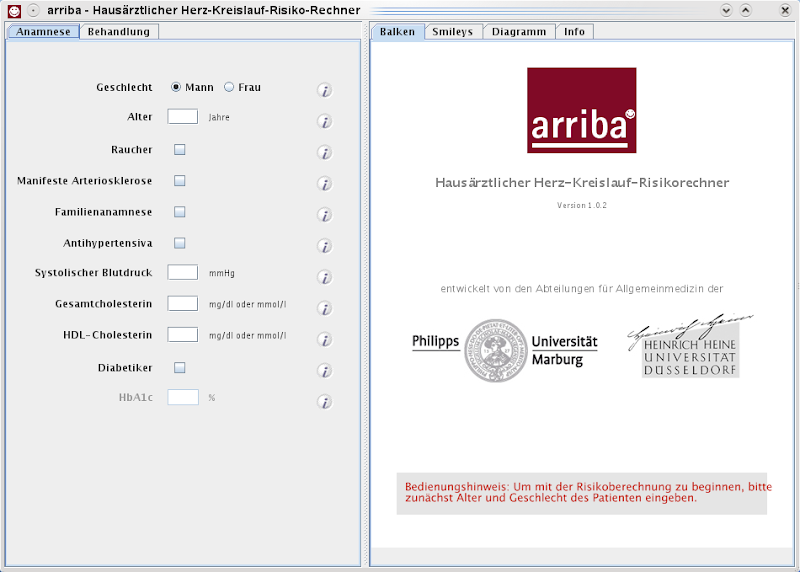Click the 'mmHg' unit label
Screen dimensions: 800x572
(222, 273)
